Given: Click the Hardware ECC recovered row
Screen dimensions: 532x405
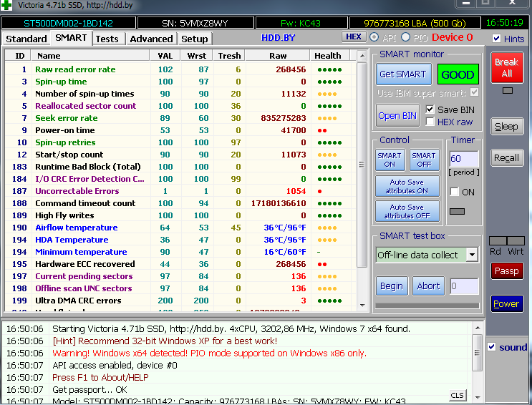Looking at the screenshot, I should tap(180, 264).
